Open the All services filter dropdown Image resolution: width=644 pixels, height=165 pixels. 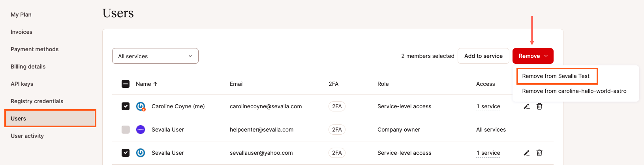pyautogui.click(x=155, y=56)
